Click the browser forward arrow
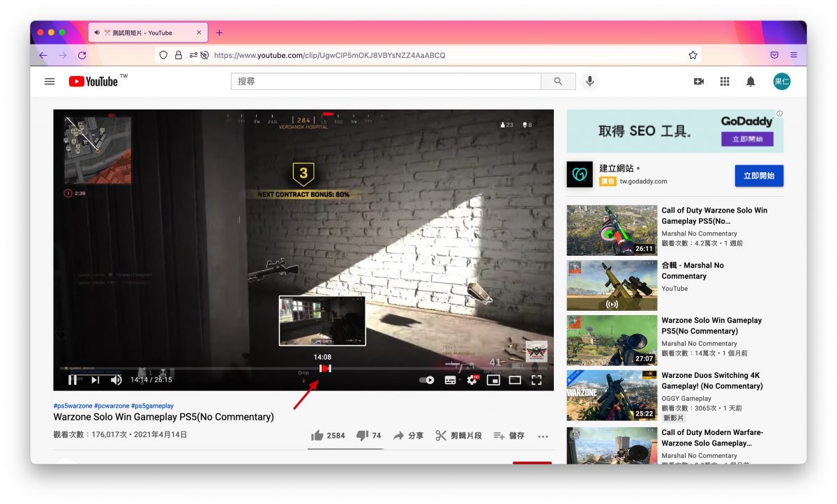Image resolution: width=837 pixels, height=504 pixels. (x=63, y=55)
